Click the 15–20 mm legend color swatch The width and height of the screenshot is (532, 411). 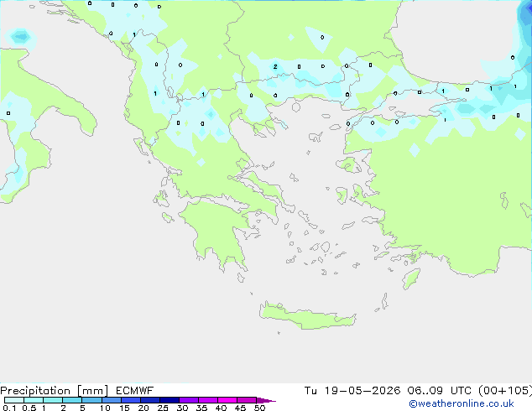131,400
